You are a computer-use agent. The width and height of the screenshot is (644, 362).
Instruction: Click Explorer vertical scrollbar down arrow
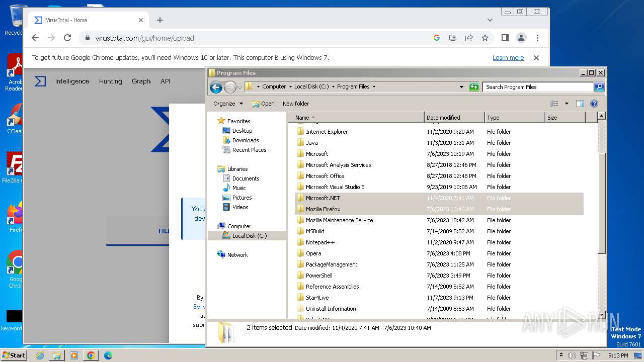point(602,316)
